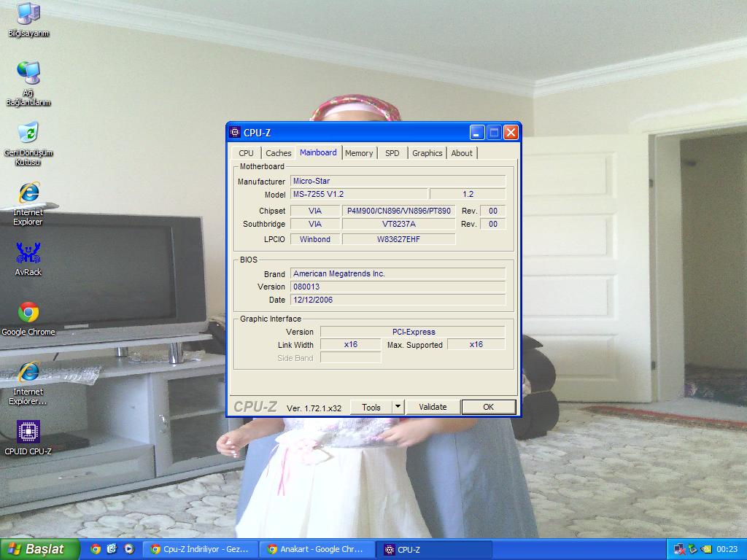Switch to Anakart Google Chrome taskbar window
Screen dimensions: 747x560
click(x=316, y=549)
